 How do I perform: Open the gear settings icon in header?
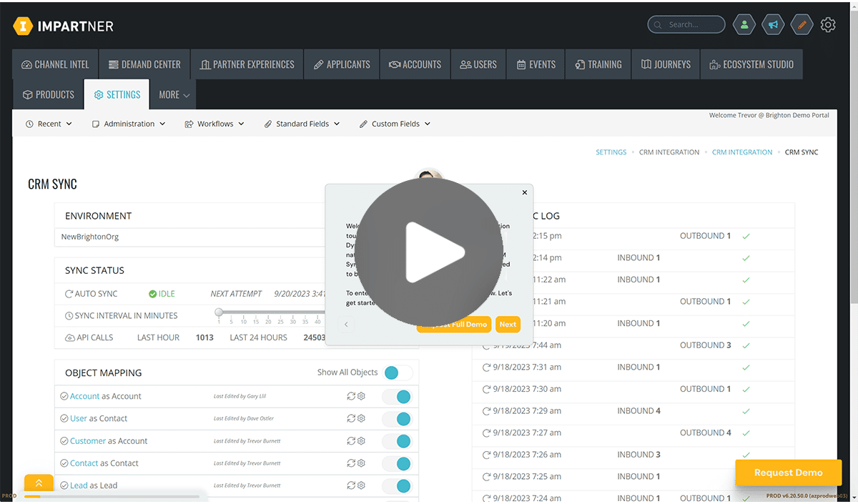pyautogui.click(x=828, y=24)
